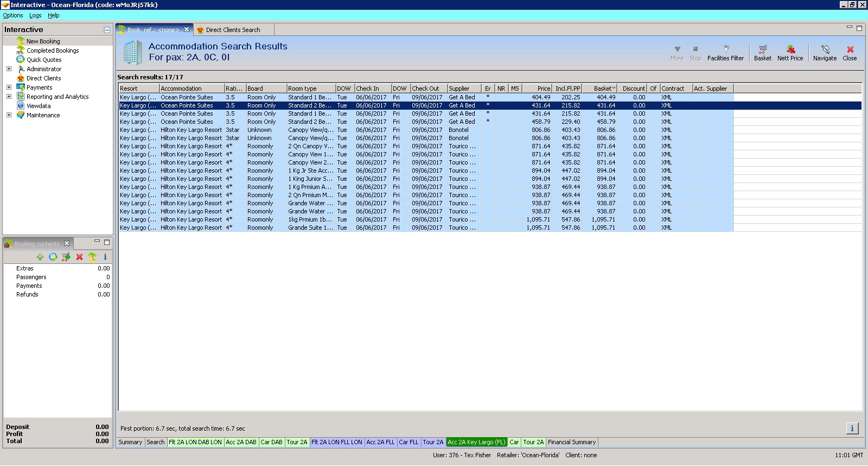Click the Basket cart icon in toolbar
The width and height of the screenshot is (868, 467).
click(762, 53)
